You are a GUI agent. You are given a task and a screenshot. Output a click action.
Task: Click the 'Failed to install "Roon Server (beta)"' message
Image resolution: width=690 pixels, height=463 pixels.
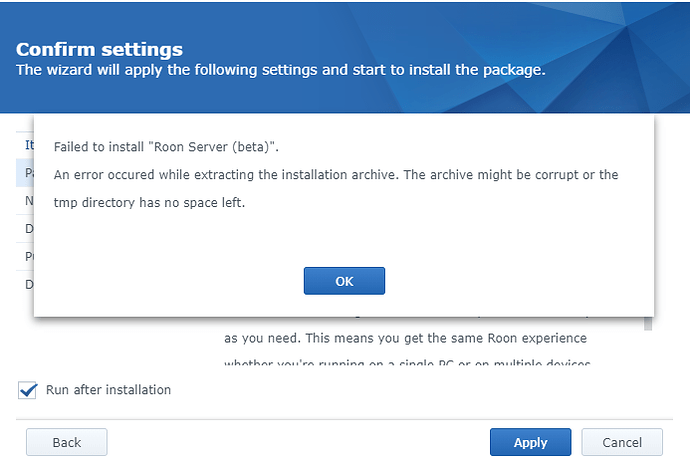(166, 147)
